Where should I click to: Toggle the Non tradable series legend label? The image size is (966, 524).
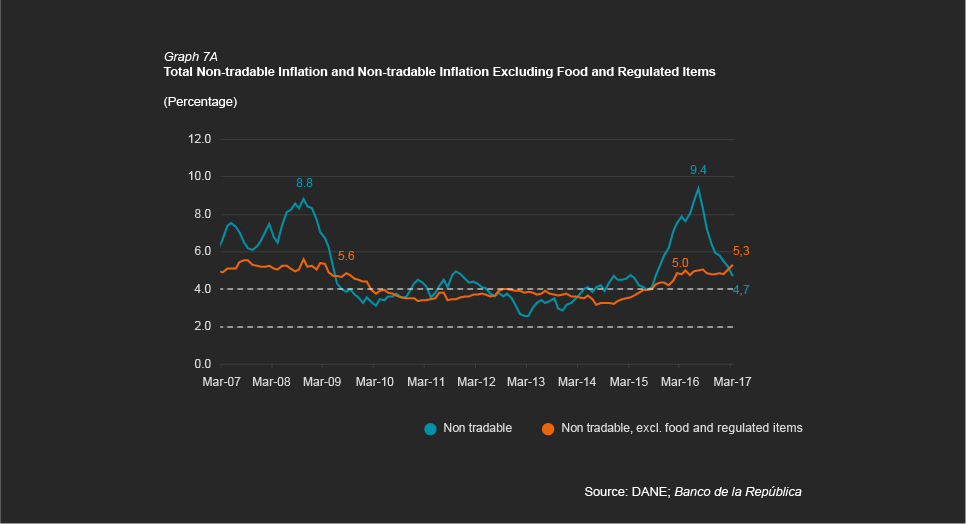[x=477, y=428]
